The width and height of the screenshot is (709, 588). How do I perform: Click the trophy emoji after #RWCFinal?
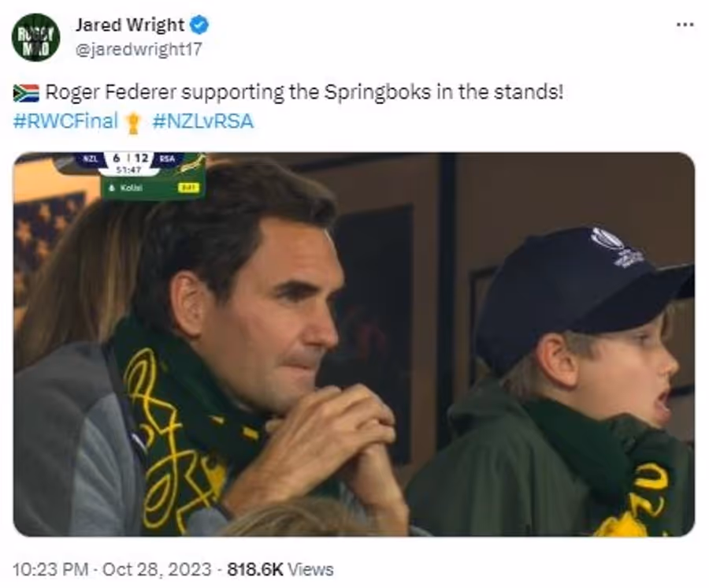tap(133, 123)
